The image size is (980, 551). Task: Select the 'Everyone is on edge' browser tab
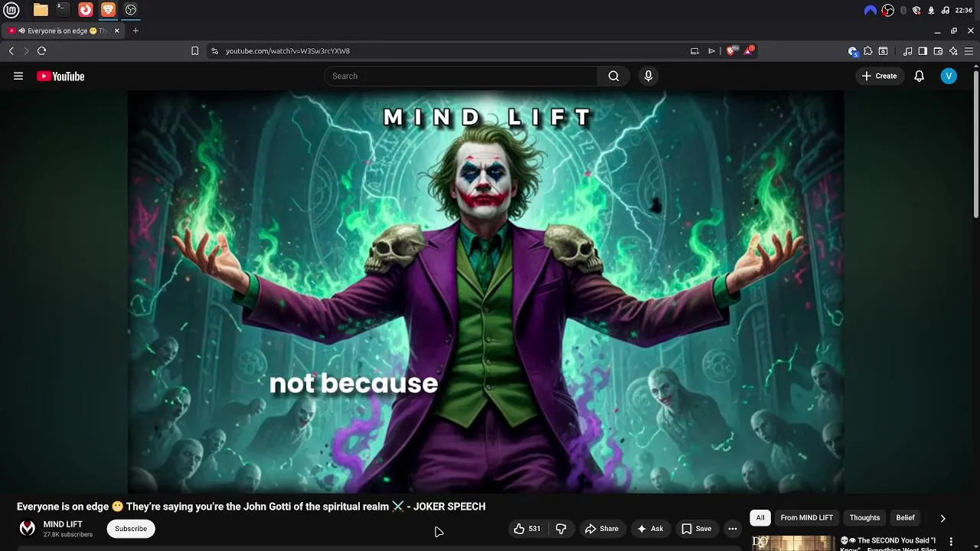pos(63,31)
